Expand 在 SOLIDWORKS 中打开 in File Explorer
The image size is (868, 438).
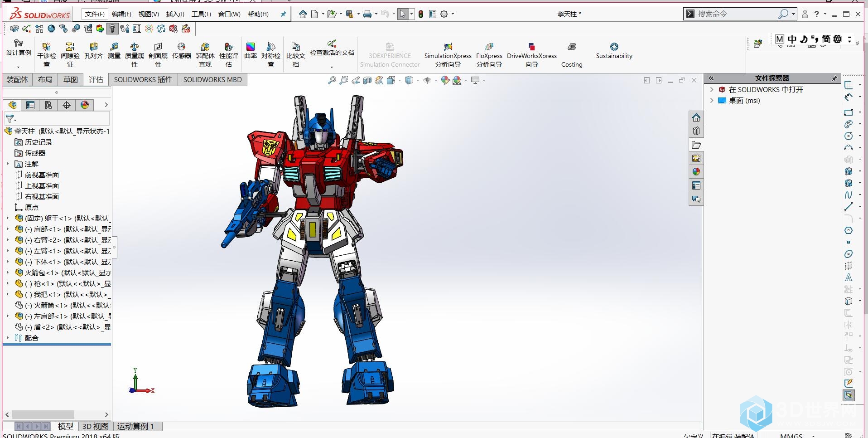click(x=712, y=90)
